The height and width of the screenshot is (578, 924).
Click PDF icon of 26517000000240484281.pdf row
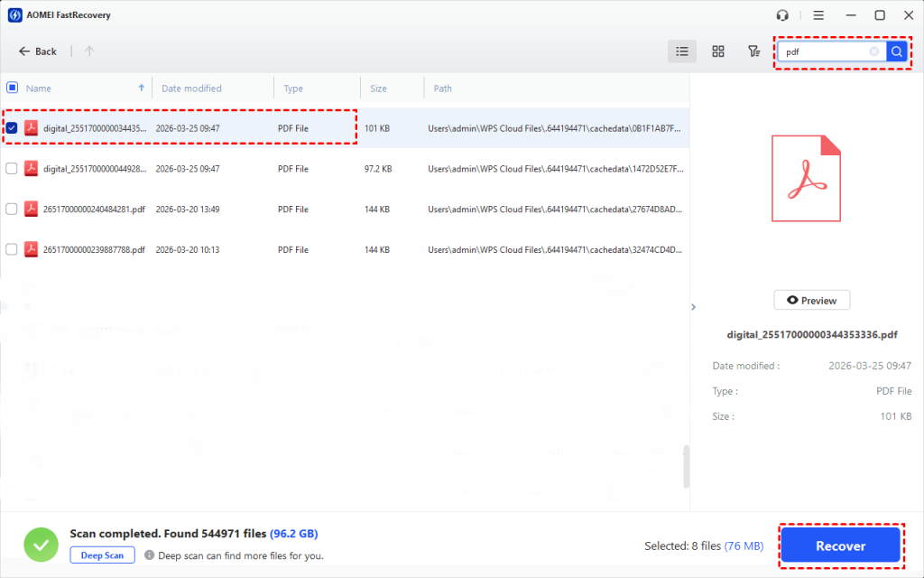click(31, 209)
